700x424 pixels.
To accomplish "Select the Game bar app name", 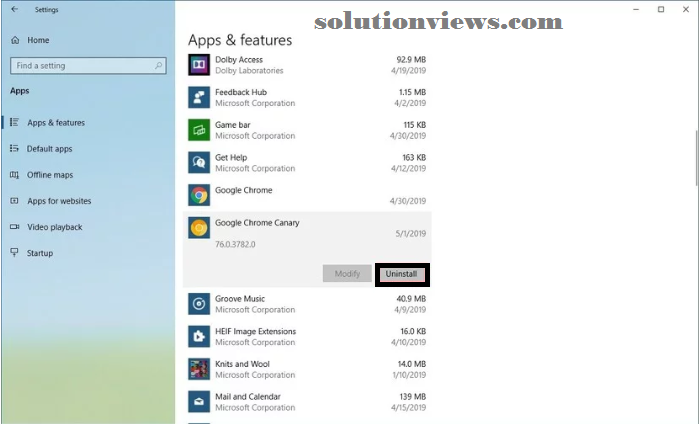I will click(233, 125).
